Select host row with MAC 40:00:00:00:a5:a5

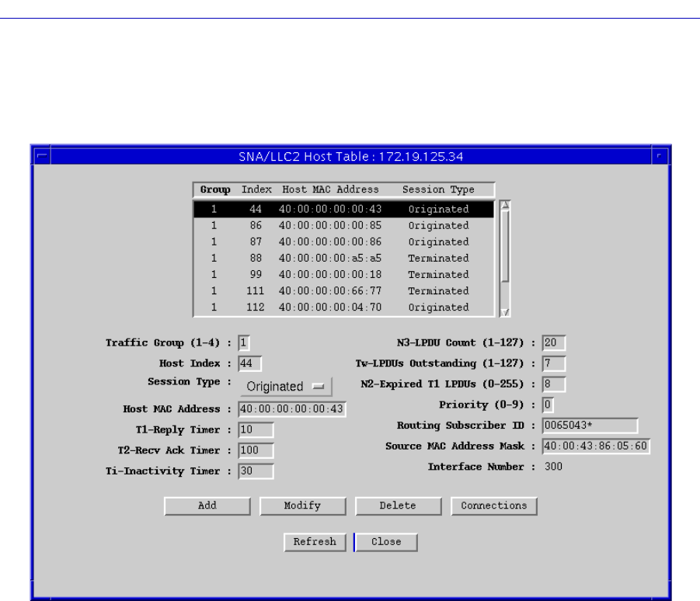(343, 259)
